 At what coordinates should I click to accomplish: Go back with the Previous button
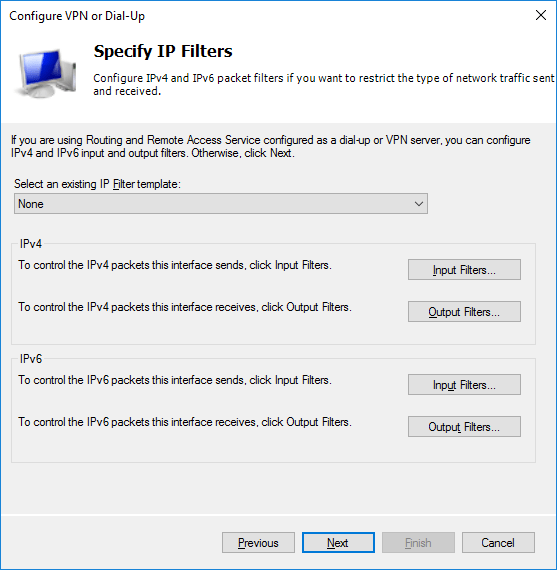click(258, 543)
